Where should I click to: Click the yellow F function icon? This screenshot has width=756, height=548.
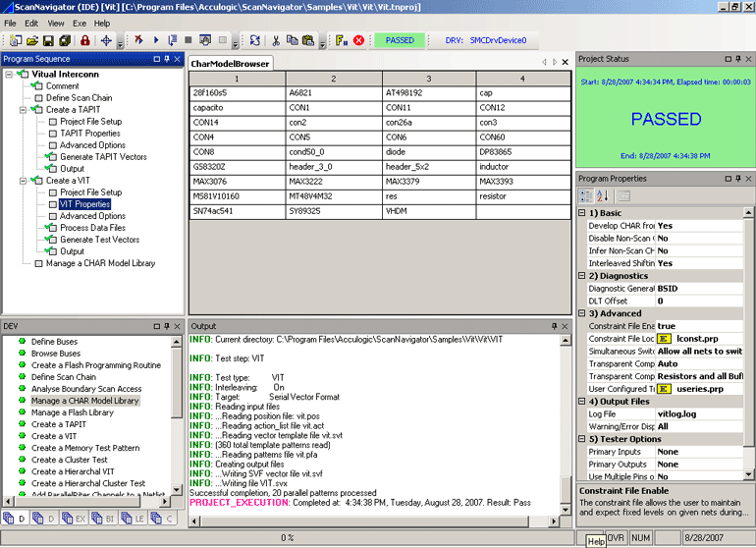342,40
